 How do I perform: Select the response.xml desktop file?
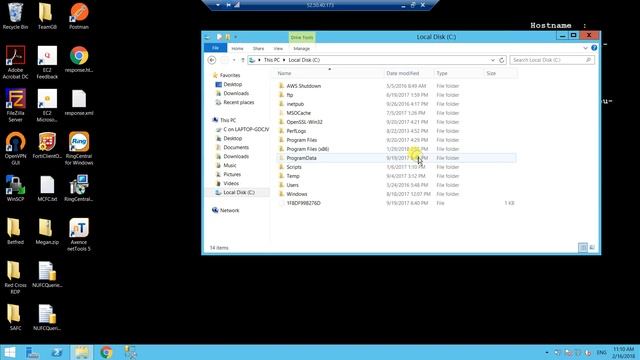tap(79, 102)
